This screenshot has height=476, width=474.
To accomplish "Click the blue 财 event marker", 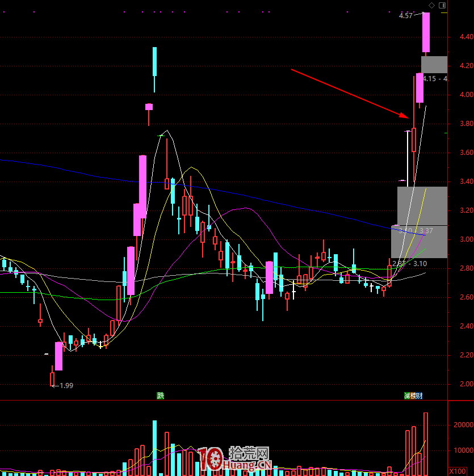I will pos(420,395).
